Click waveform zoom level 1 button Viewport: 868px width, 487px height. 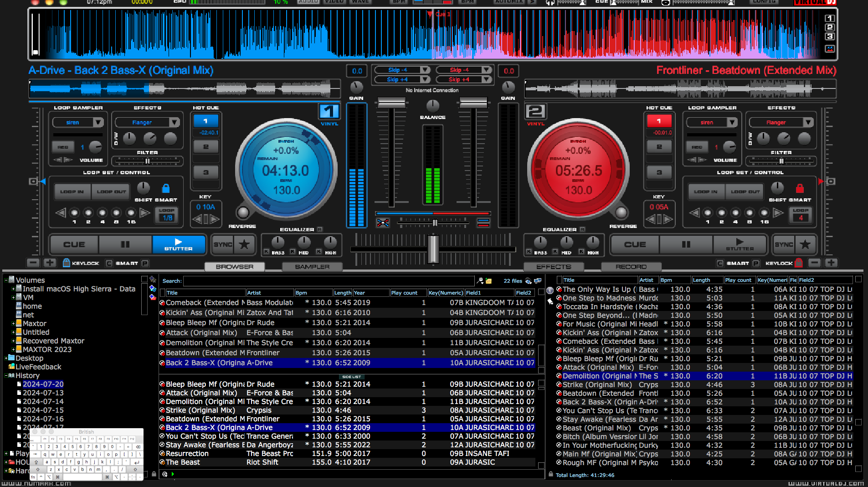click(830, 18)
